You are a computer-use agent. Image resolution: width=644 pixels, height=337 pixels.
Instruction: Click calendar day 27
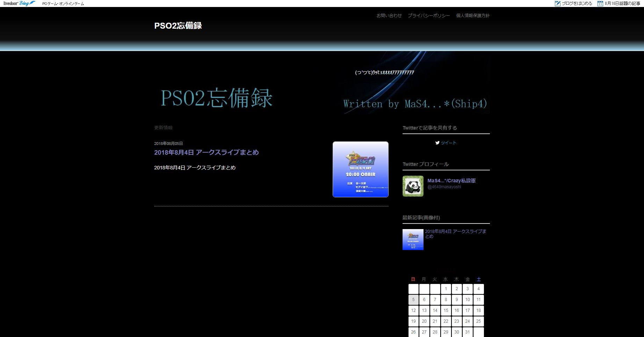(x=424, y=332)
